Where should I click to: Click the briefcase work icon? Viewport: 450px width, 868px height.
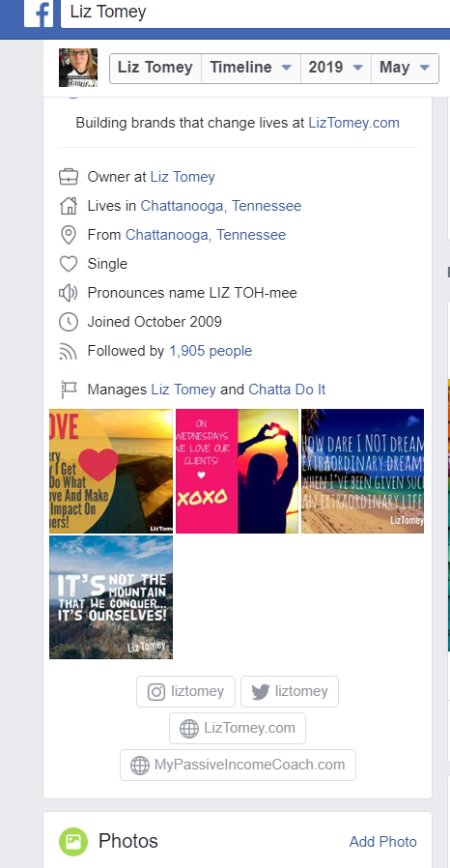click(x=68, y=177)
